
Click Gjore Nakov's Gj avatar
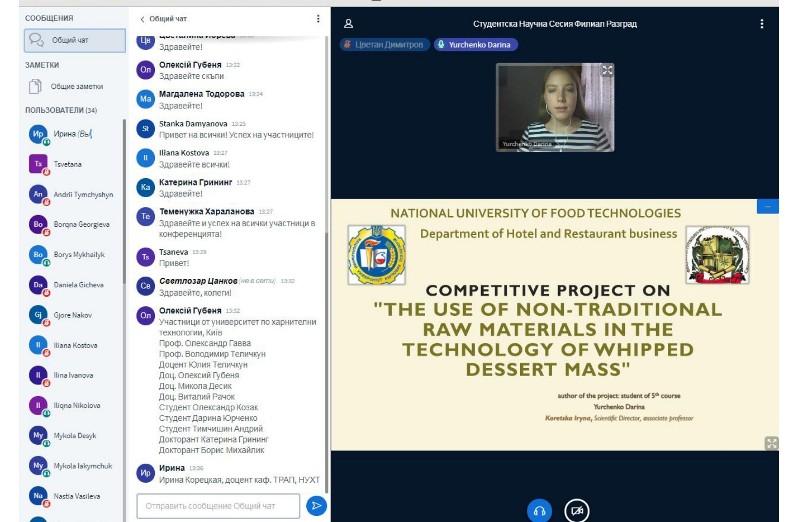point(38,315)
